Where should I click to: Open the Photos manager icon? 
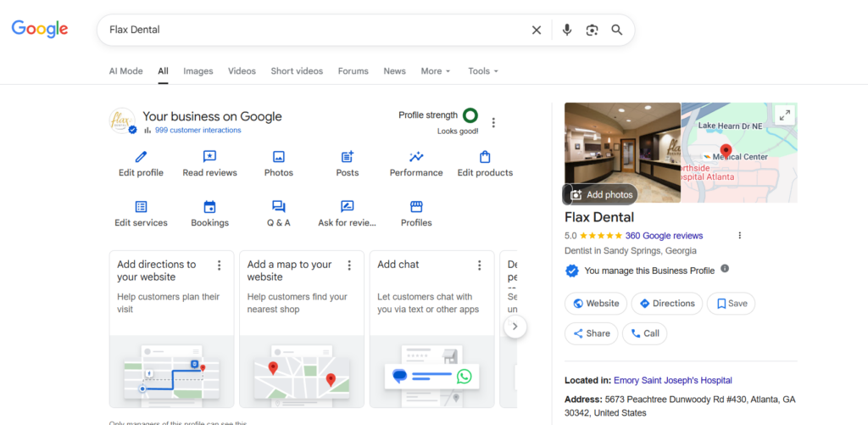point(278,157)
